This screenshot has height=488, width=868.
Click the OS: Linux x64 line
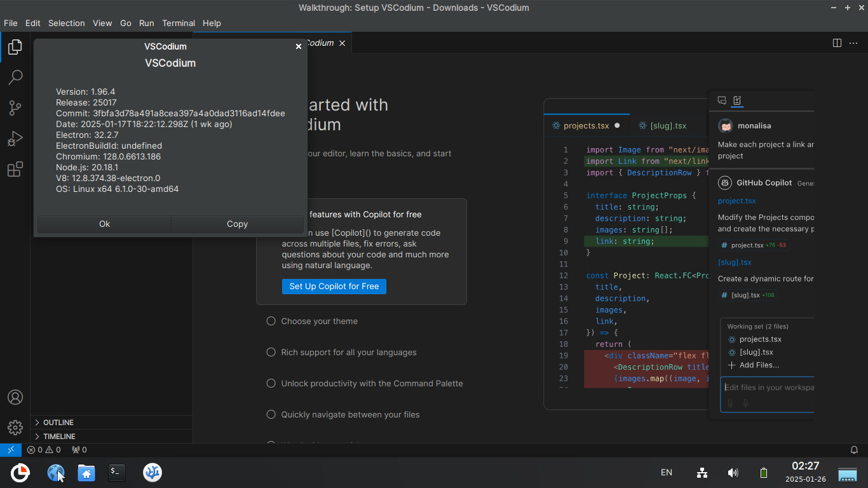[x=118, y=189]
